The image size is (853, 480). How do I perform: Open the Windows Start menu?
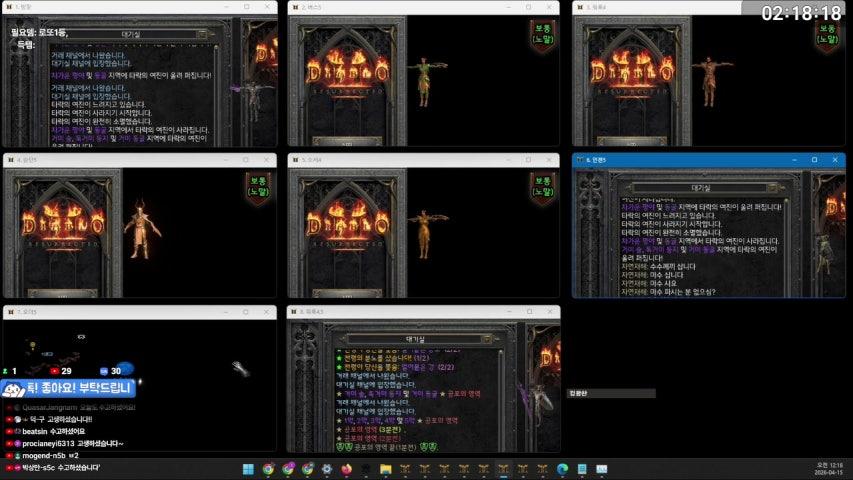(248, 469)
